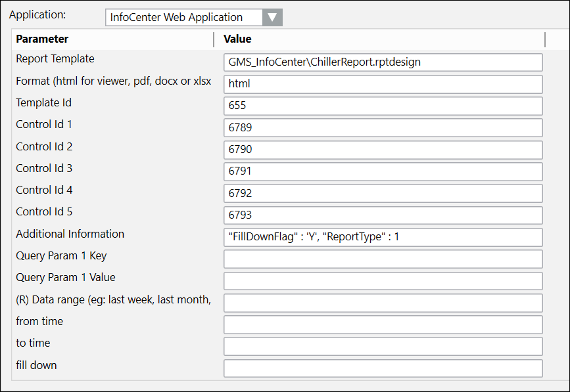Focus the to time input field
Image resolution: width=570 pixels, height=392 pixels.
tap(383, 346)
